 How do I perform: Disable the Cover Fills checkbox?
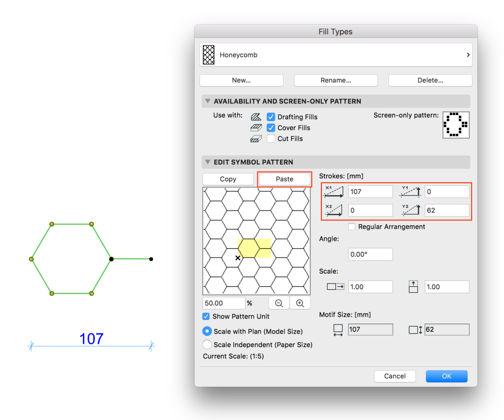coord(271,127)
